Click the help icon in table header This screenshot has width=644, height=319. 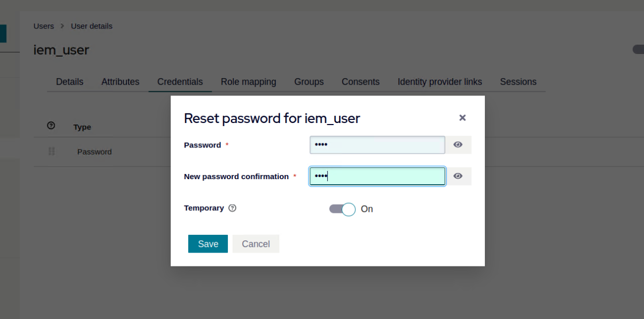tap(51, 126)
